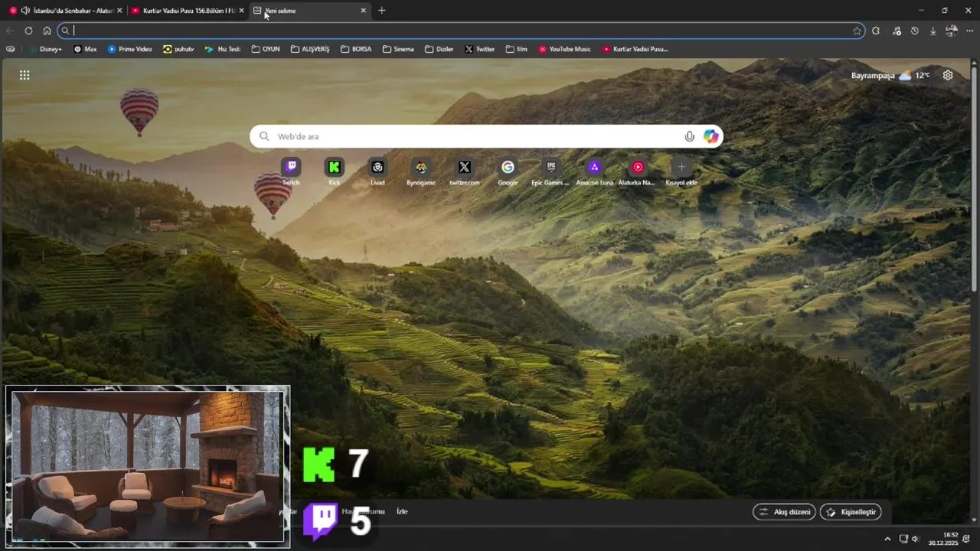Select the Yeni sekme tab
Image resolution: width=980 pixels, height=551 pixels.
309,11
